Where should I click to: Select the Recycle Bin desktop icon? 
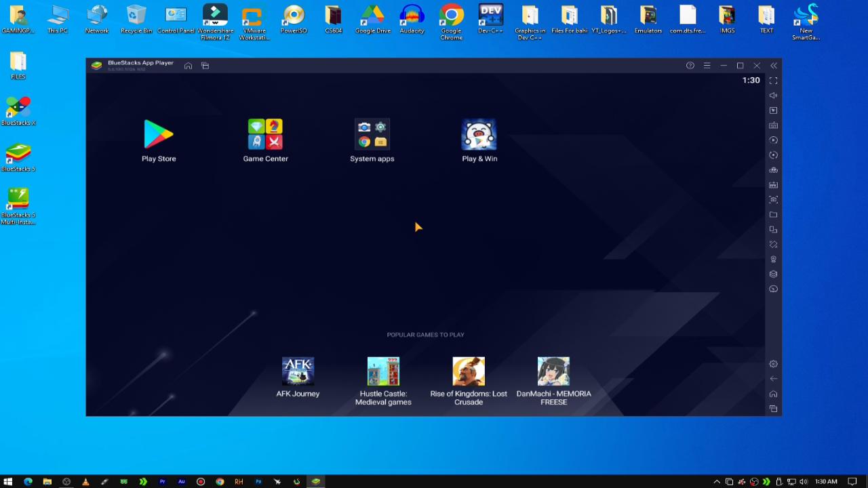tap(136, 19)
